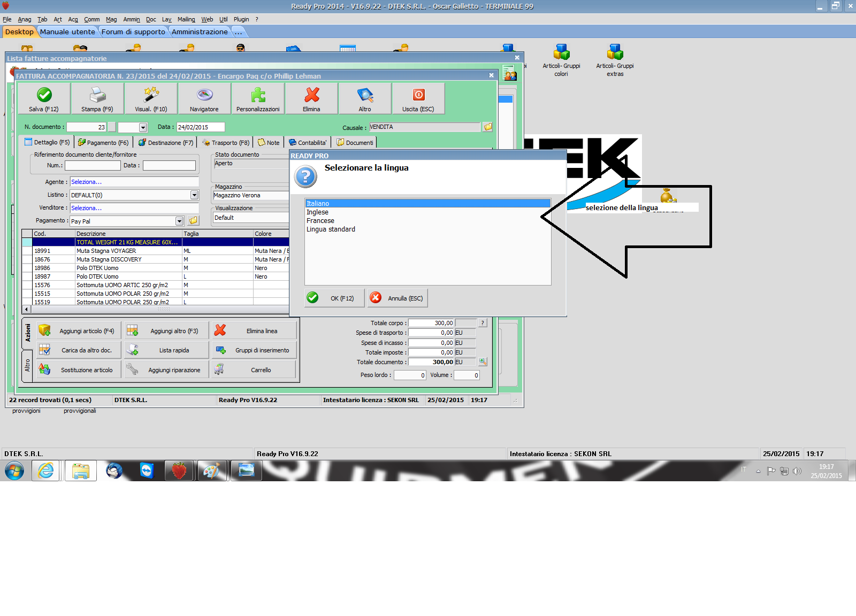The height and width of the screenshot is (616, 856).
Task: Switch to Destinazione (F7) tab
Action: tap(166, 142)
